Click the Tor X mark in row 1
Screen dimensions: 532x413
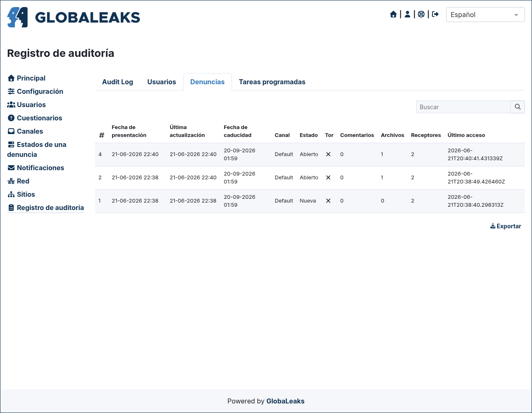[328, 201]
